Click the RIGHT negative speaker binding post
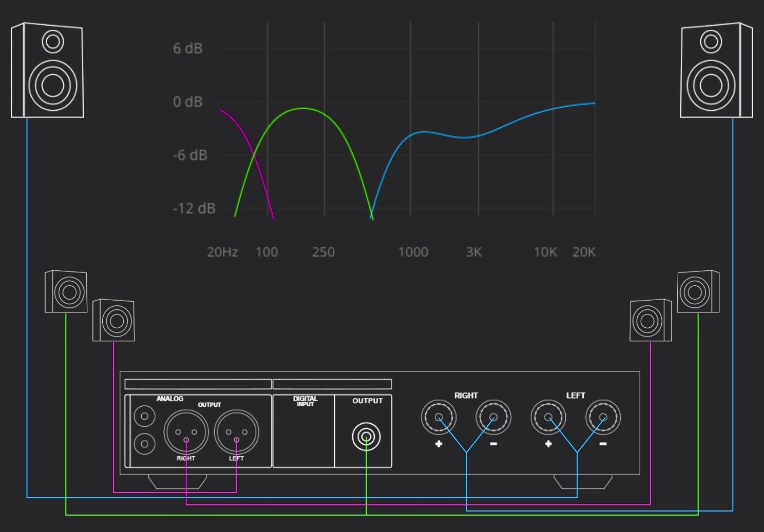This screenshot has width=764, height=532. pos(493,418)
